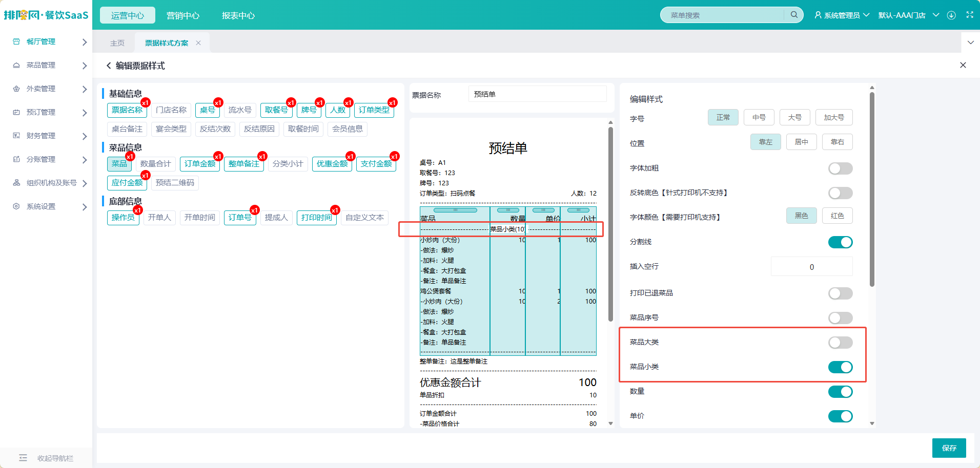980x468 pixels.
Task: Turn off the 分割线 switch
Action: point(840,242)
